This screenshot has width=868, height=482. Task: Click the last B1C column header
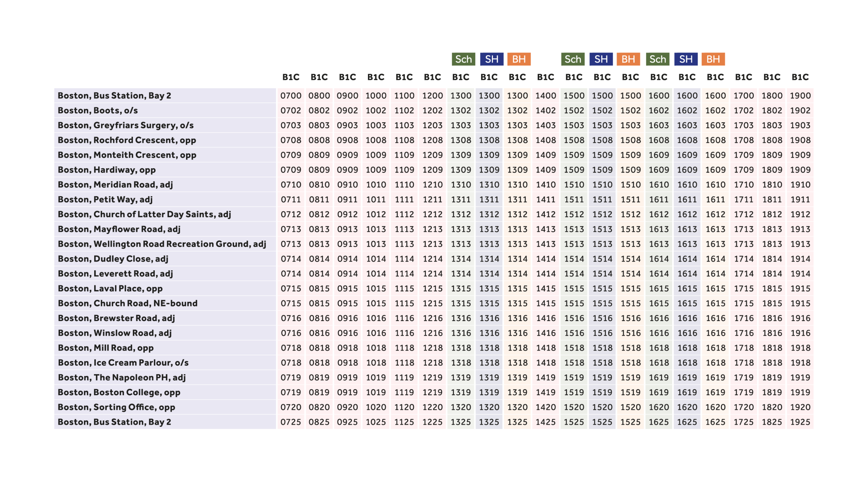800,77
